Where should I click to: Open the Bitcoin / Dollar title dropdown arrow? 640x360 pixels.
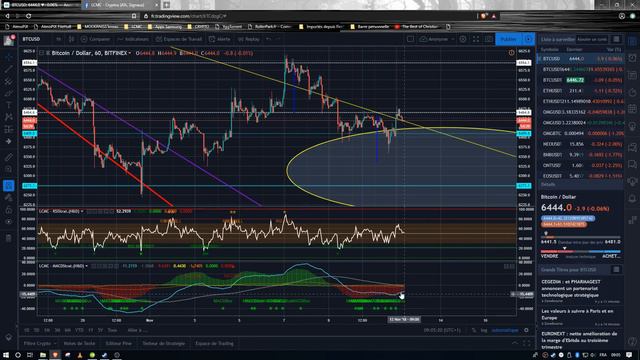coord(130,53)
